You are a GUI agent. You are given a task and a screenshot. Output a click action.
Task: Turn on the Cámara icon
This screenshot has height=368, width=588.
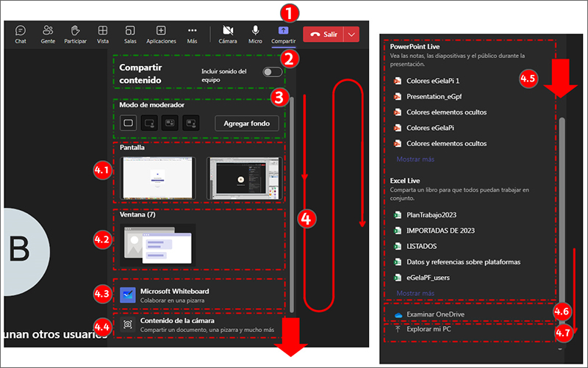click(x=228, y=31)
